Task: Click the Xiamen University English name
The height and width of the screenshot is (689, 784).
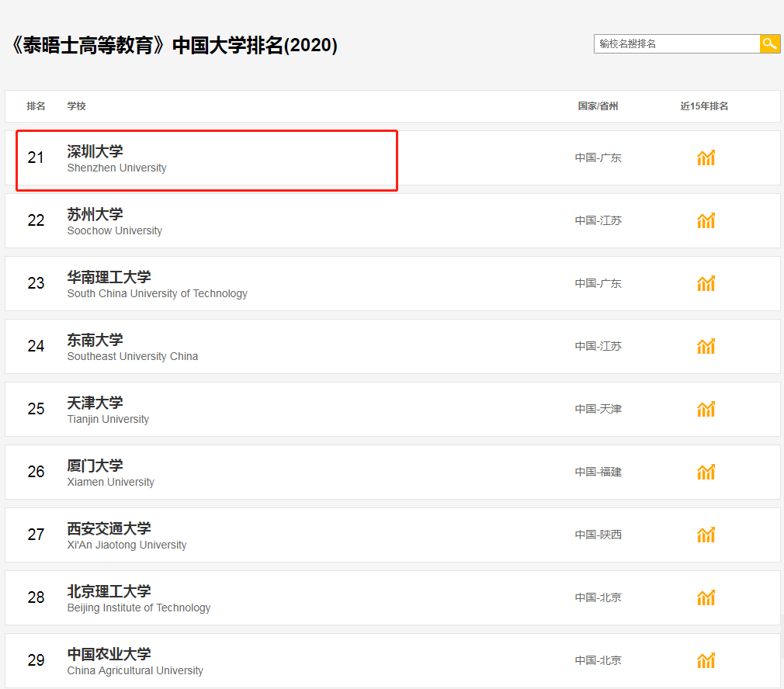Action: pyautogui.click(x=110, y=482)
